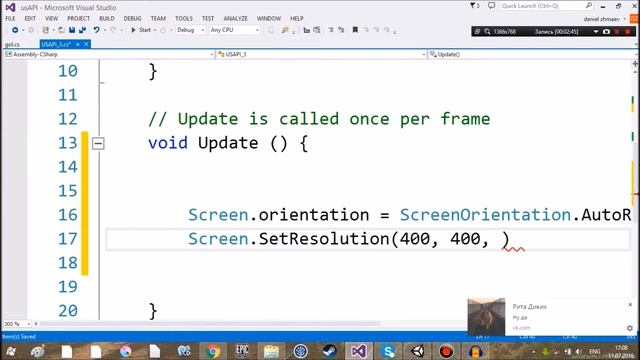Open the DEBUG menu

(x=132, y=18)
